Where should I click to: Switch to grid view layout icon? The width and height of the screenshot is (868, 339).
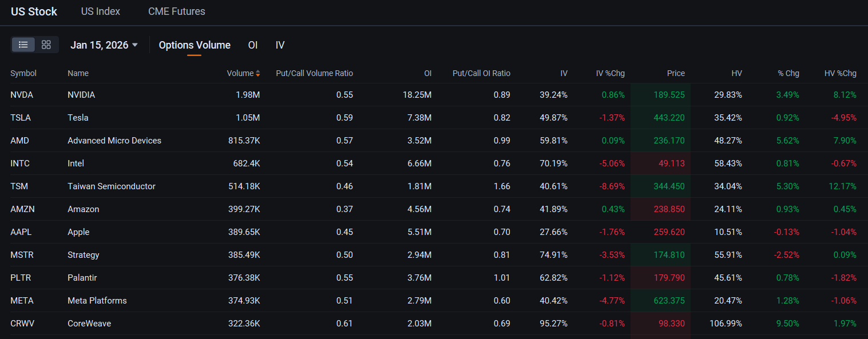46,45
